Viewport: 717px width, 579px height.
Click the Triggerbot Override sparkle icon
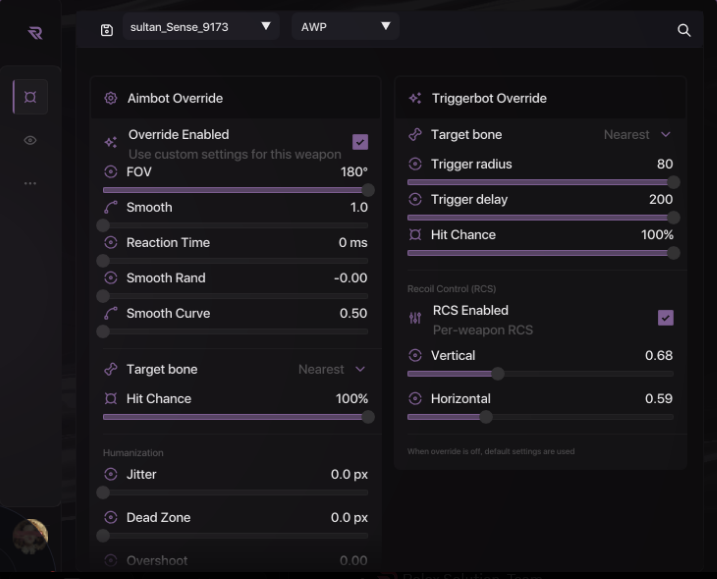coord(415,98)
